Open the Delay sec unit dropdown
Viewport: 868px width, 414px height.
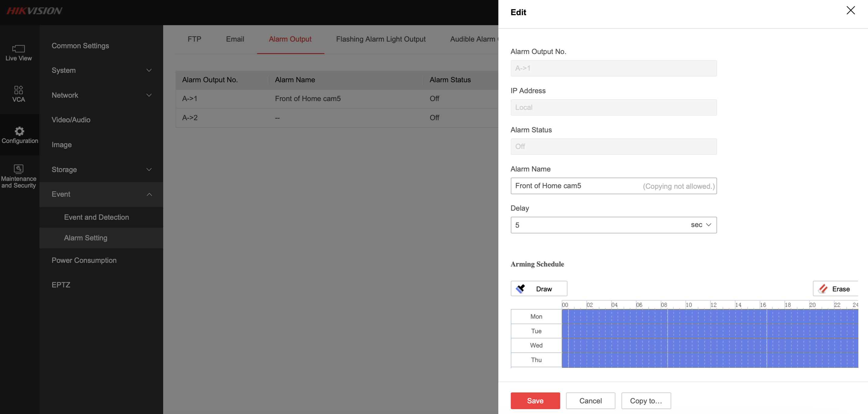tap(701, 225)
